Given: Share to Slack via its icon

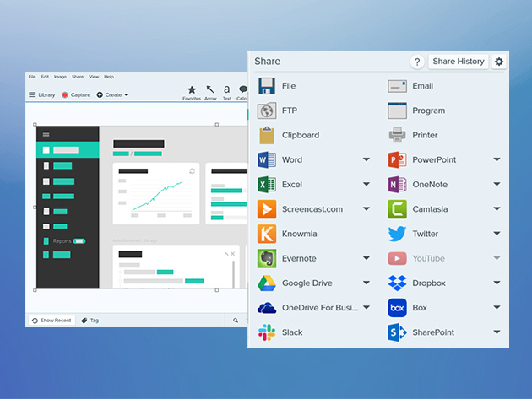Looking at the screenshot, I should [x=267, y=332].
